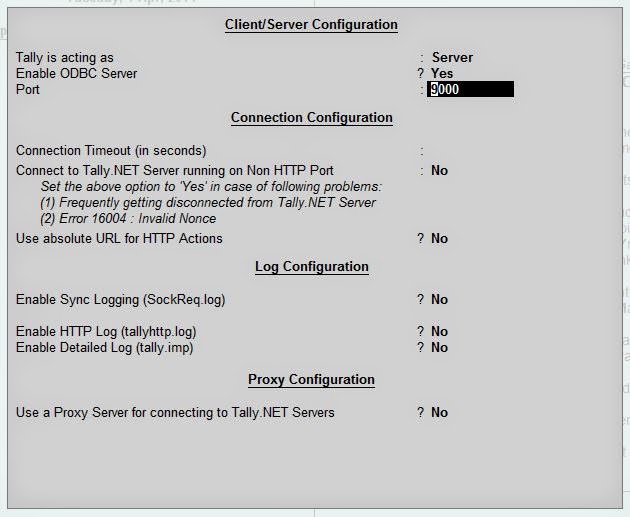Select the Proxy Configuration heading
This screenshot has width=630, height=517.
coord(311,380)
